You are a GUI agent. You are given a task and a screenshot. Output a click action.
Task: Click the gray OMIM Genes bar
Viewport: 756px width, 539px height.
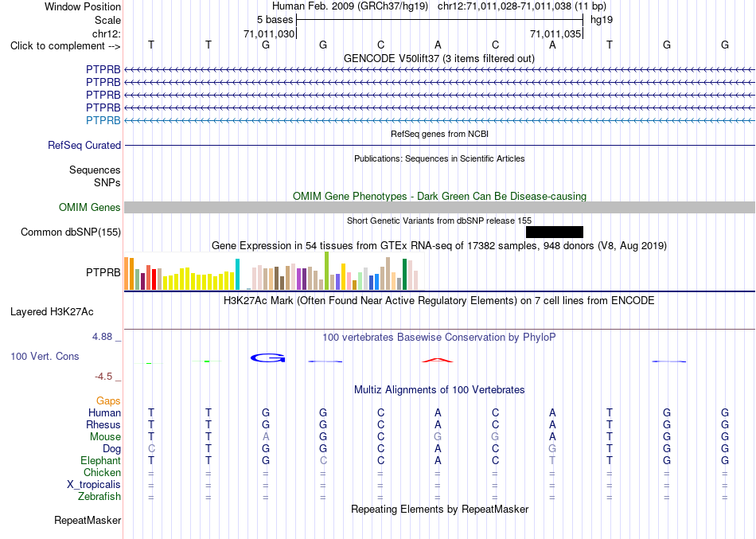[x=439, y=208]
